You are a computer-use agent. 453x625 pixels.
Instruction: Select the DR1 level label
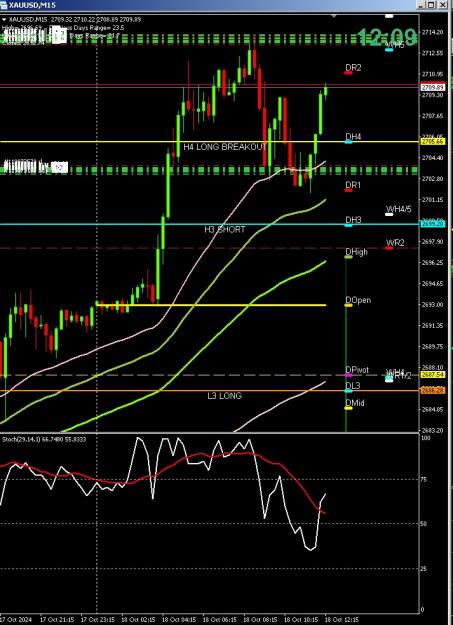(x=353, y=185)
